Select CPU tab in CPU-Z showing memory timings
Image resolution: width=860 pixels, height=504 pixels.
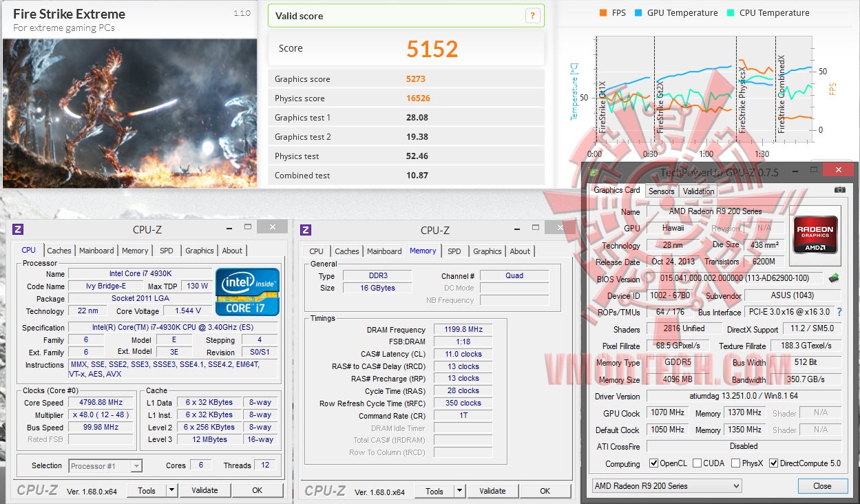click(x=317, y=251)
